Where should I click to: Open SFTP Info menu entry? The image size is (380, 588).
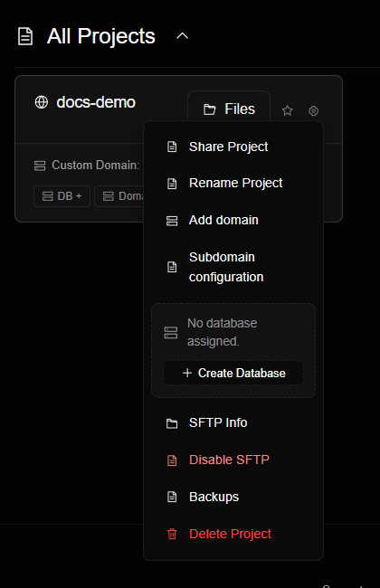(233, 423)
